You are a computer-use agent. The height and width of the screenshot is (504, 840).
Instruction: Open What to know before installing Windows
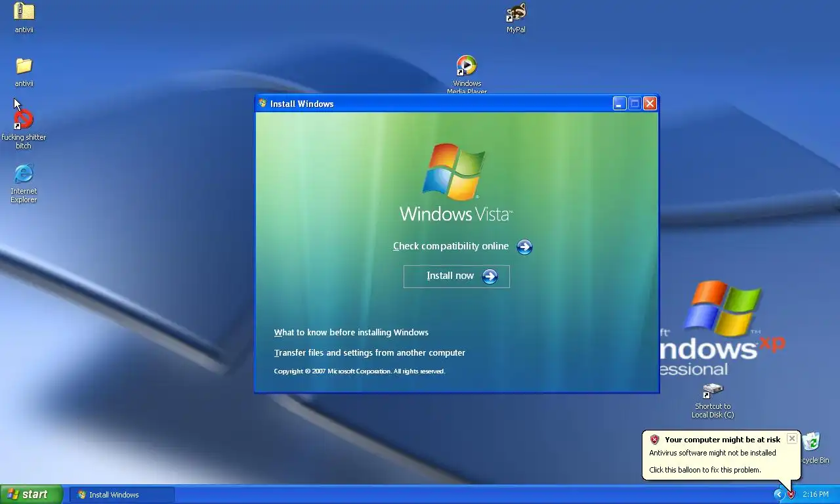coord(351,333)
